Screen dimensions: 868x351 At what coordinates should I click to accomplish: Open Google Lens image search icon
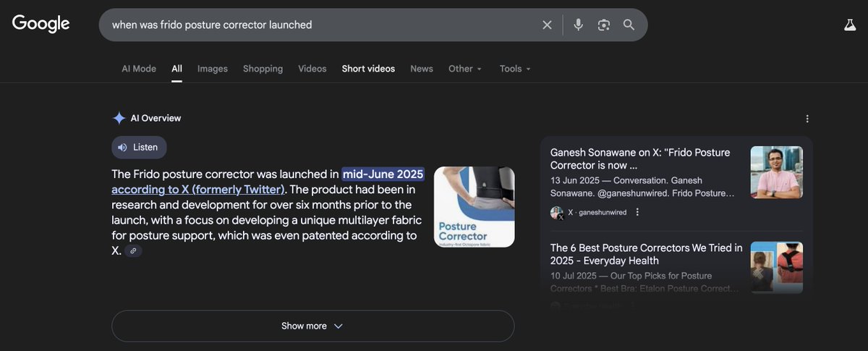click(x=604, y=25)
